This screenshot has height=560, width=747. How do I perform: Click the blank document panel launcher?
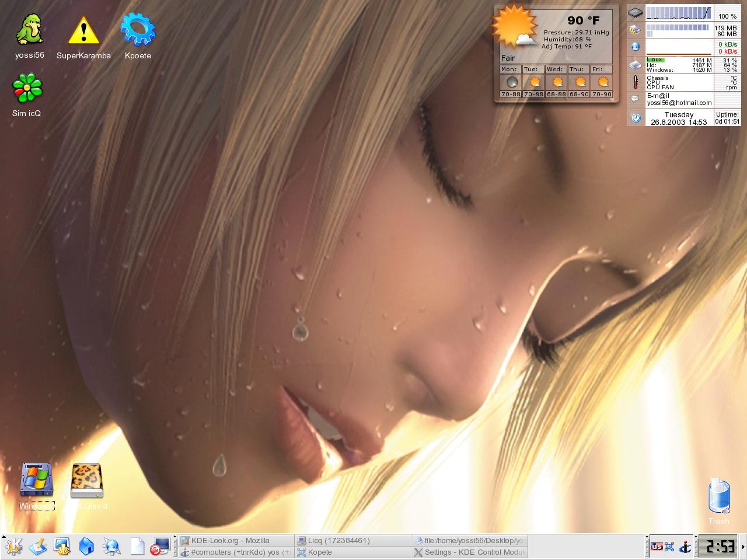[137, 547]
